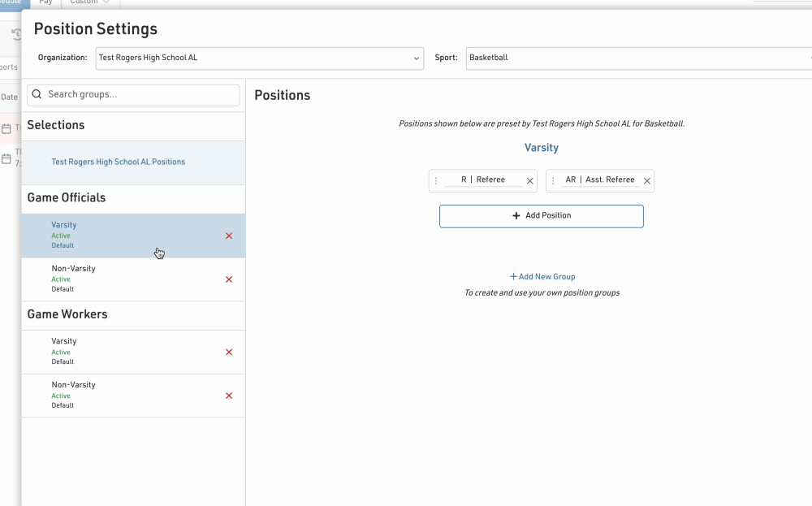This screenshot has width=812, height=506.
Task: Delete the Game Workers Non-Varsity group
Action: pos(229,396)
